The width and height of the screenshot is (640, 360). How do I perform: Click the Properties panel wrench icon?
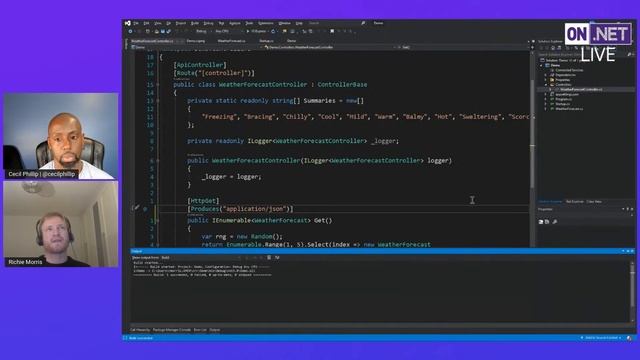click(555, 222)
